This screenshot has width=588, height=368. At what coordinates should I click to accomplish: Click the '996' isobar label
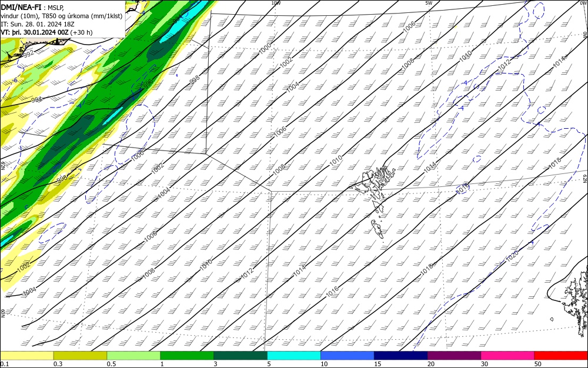click(148, 83)
